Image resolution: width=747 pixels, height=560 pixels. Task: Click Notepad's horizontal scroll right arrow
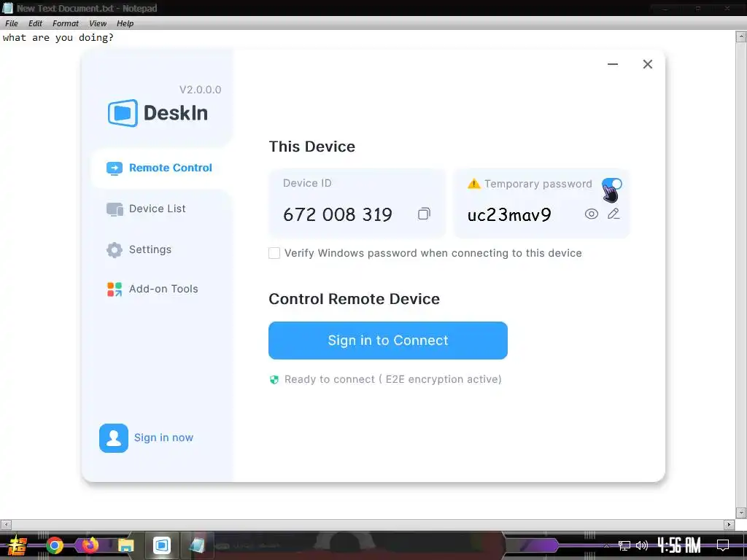point(729,525)
